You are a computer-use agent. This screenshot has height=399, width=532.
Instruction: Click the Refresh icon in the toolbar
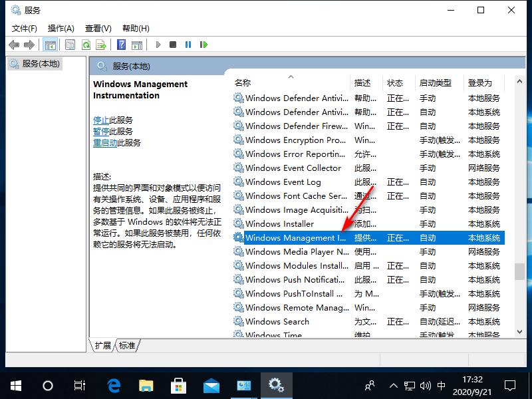coord(86,44)
